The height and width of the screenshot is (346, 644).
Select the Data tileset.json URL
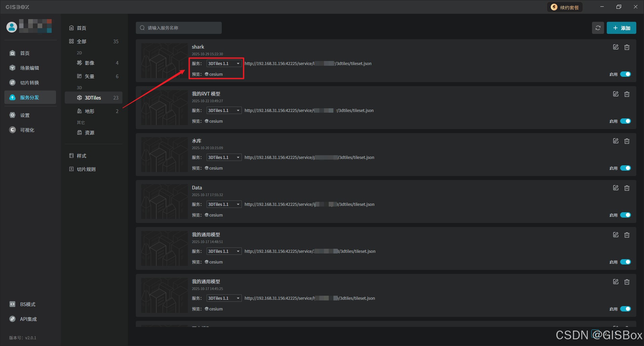[309, 204]
